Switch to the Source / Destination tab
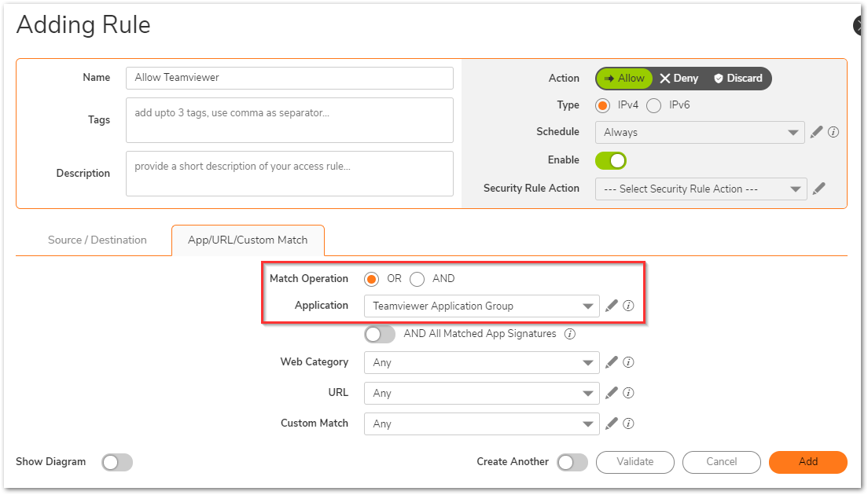This screenshot has width=868, height=495. click(x=97, y=240)
